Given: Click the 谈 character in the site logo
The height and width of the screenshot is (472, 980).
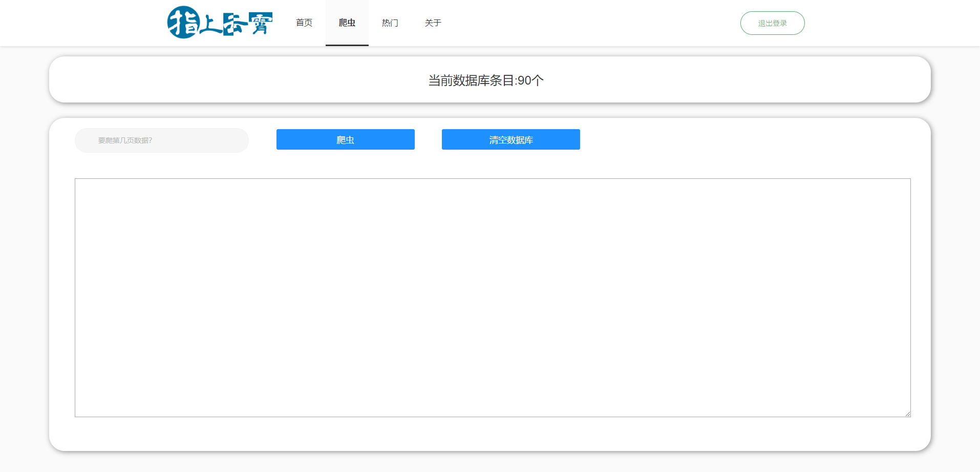Looking at the screenshot, I should pyautogui.click(x=235, y=24).
